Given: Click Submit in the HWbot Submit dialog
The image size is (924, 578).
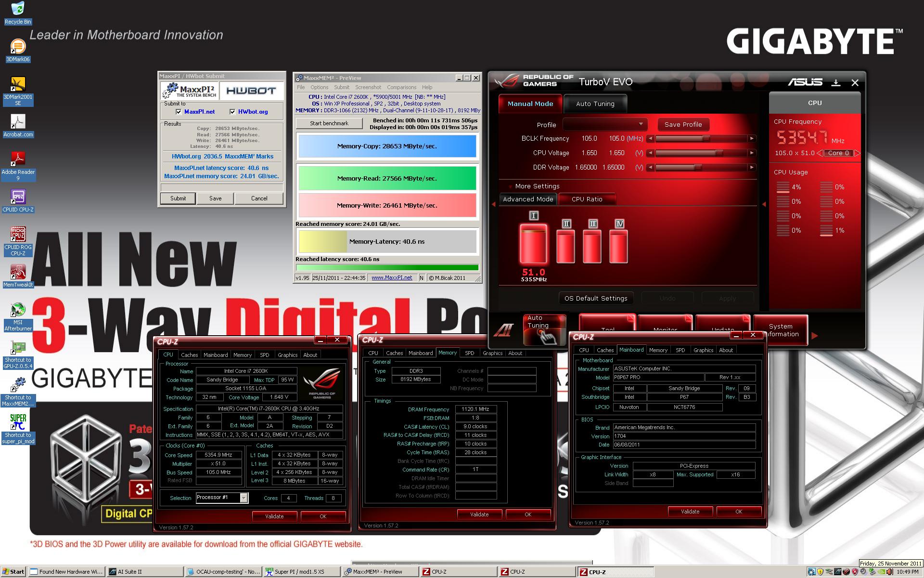Looking at the screenshot, I should (178, 198).
